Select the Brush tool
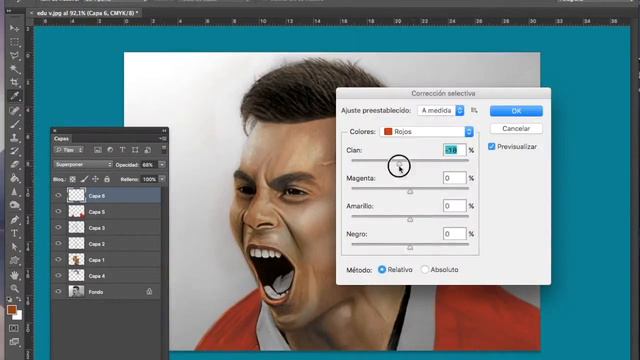Screen dimensions: 640x360 pyautogui.click(x=14, y=124)
